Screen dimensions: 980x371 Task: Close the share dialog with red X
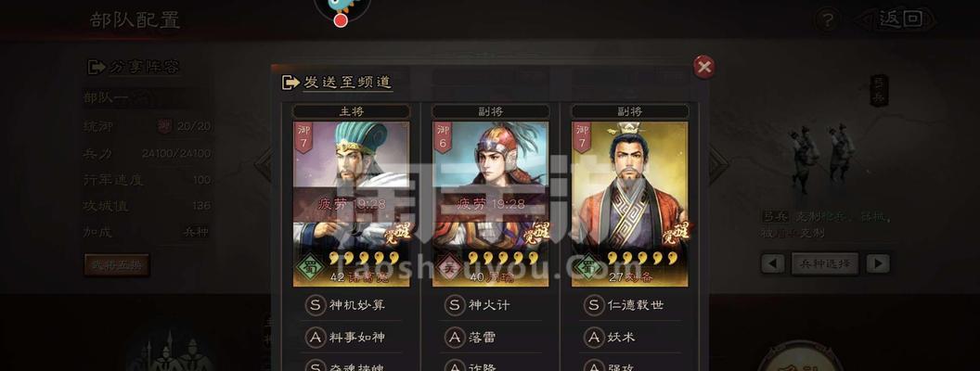pyautogui.click(x=704, y=67)
